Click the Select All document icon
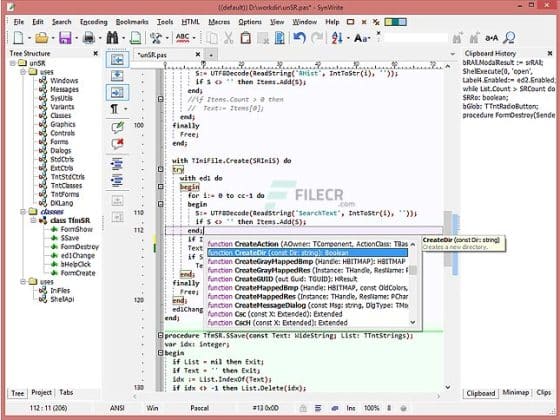560x420 pixels. [280, 38]
